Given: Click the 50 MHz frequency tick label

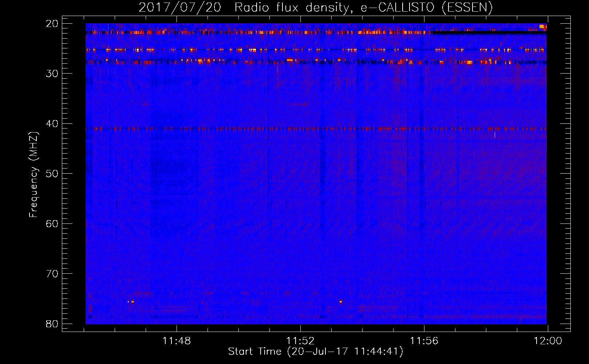Looking at the screenshot, I should (52, 174).
